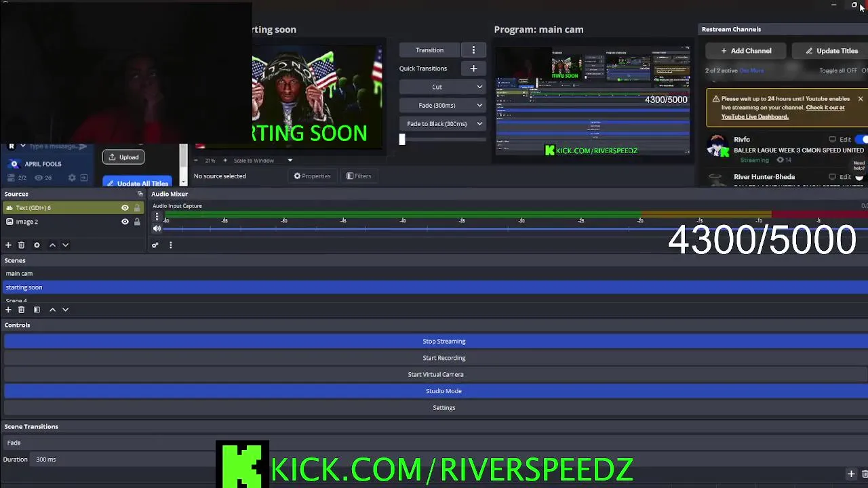Click exit icon beside APRIL FOOLS gear
Screen dimensions: 868x488
(x=84, y=178)
